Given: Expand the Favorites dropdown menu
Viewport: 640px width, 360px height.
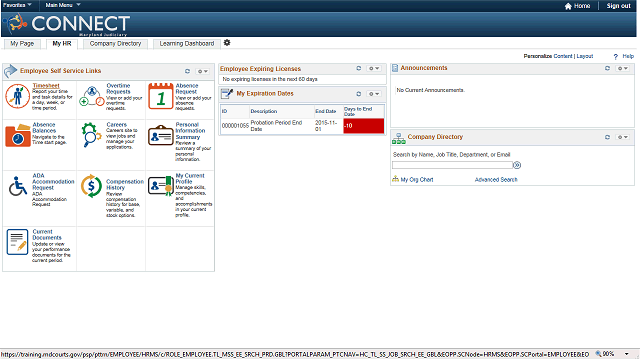Looking at the screenshot, I should [x=18, y=5].
